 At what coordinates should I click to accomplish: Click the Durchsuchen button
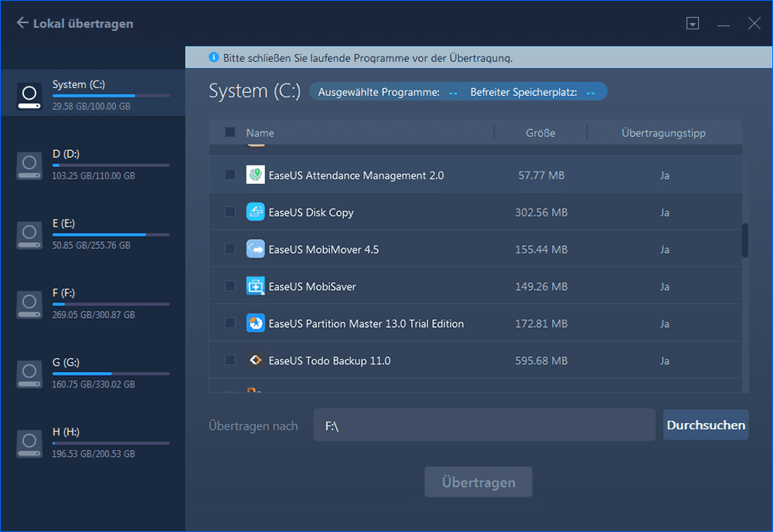point(706,425)
